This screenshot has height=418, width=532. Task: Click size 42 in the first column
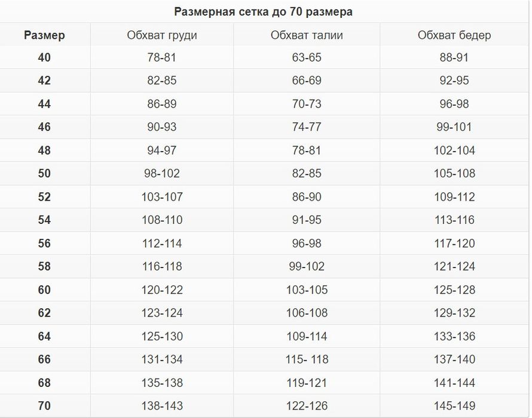click(44, 81)
